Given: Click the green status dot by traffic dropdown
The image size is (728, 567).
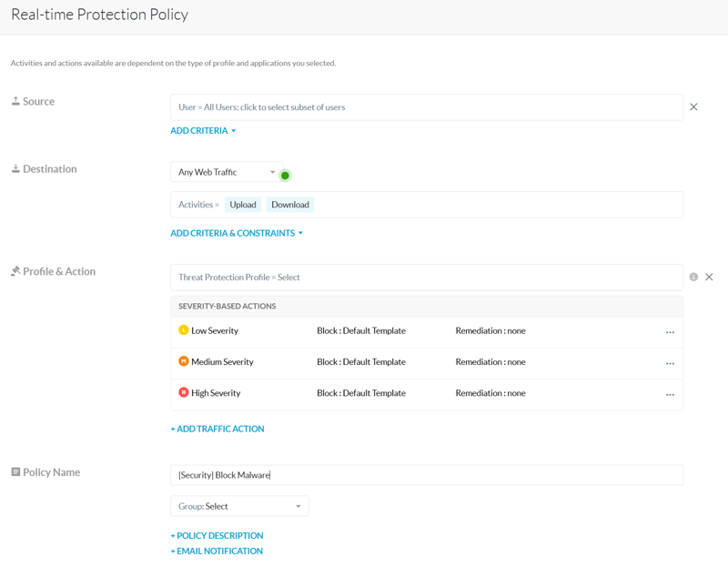Looking at the screenshot, I should tap(285, 176).
